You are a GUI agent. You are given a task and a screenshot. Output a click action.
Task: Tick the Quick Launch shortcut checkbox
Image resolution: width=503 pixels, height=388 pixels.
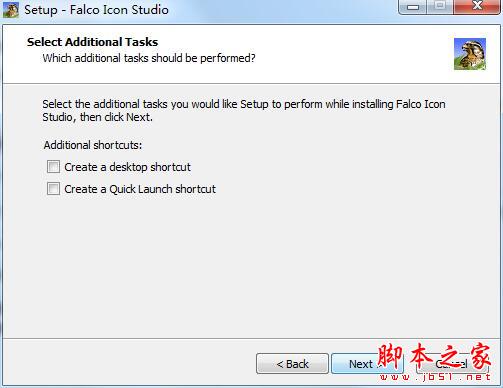53,189
